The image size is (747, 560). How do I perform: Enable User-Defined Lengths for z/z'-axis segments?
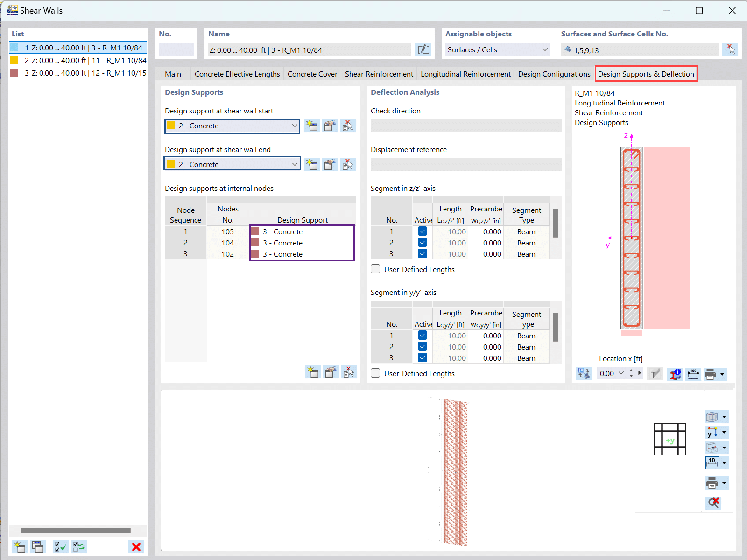[x=375, y=269]
